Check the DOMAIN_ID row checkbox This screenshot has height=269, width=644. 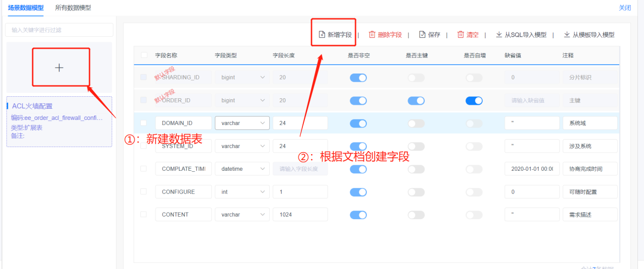coord(144,123)
